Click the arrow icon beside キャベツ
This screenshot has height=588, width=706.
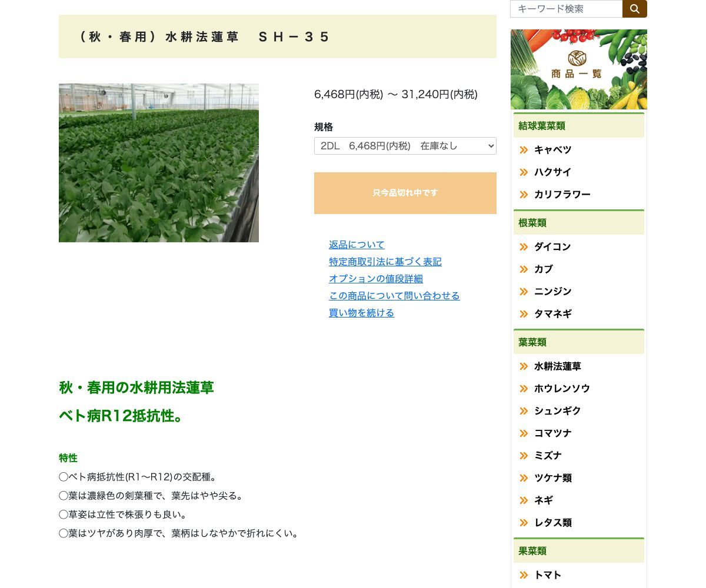(x=524, y=150)
